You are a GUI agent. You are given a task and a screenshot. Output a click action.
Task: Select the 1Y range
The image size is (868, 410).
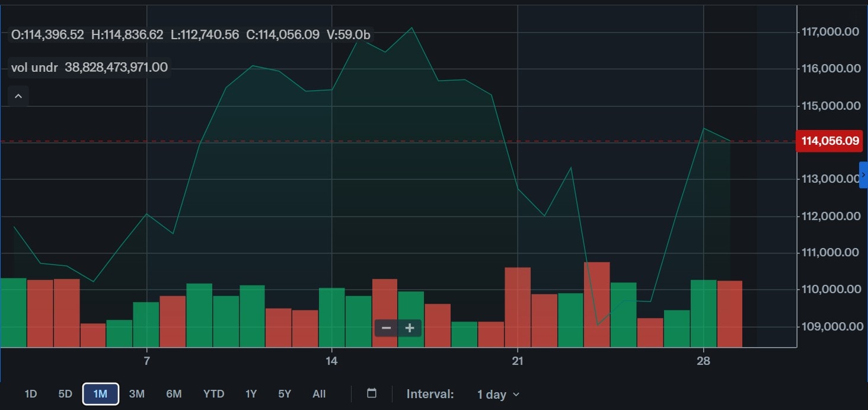coord(250,393)
